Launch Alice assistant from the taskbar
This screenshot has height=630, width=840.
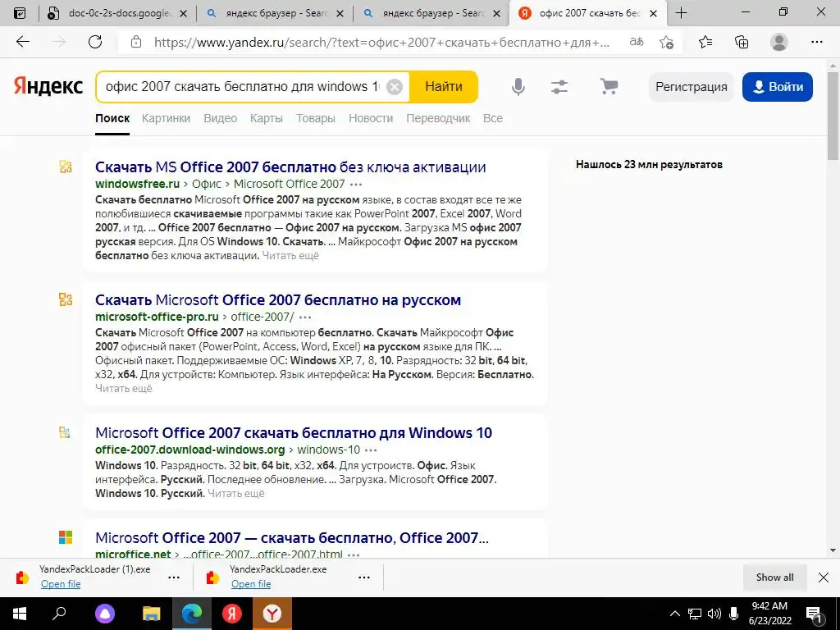[105, 614]
